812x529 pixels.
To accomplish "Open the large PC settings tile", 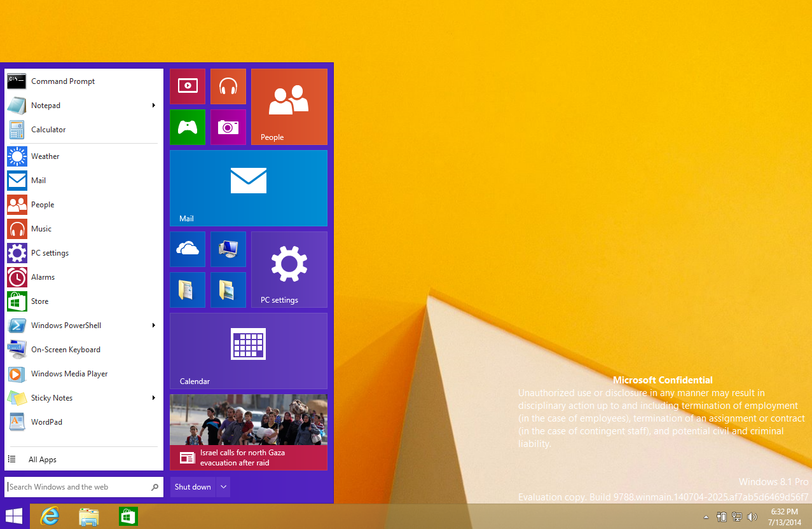I will [x=289, y=270].
